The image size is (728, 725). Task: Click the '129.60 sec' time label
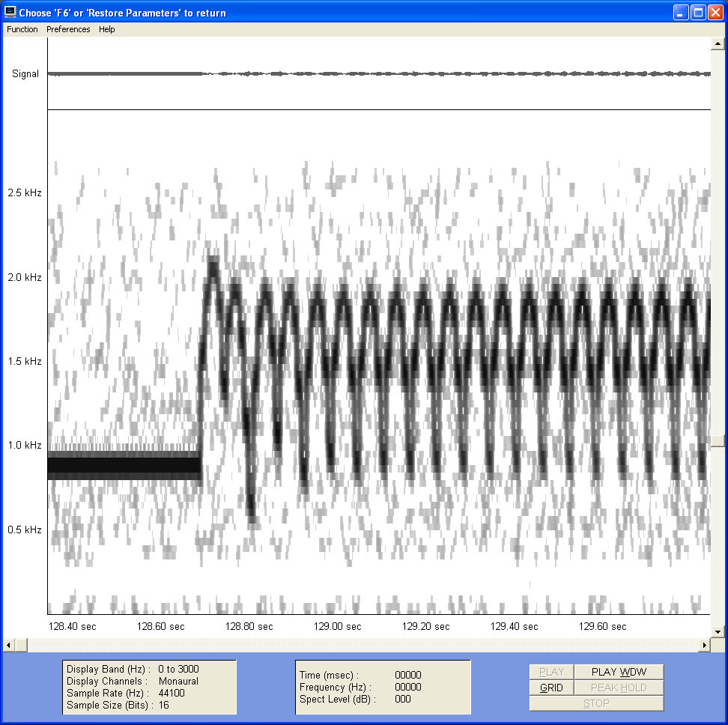(x=603, y=627)
